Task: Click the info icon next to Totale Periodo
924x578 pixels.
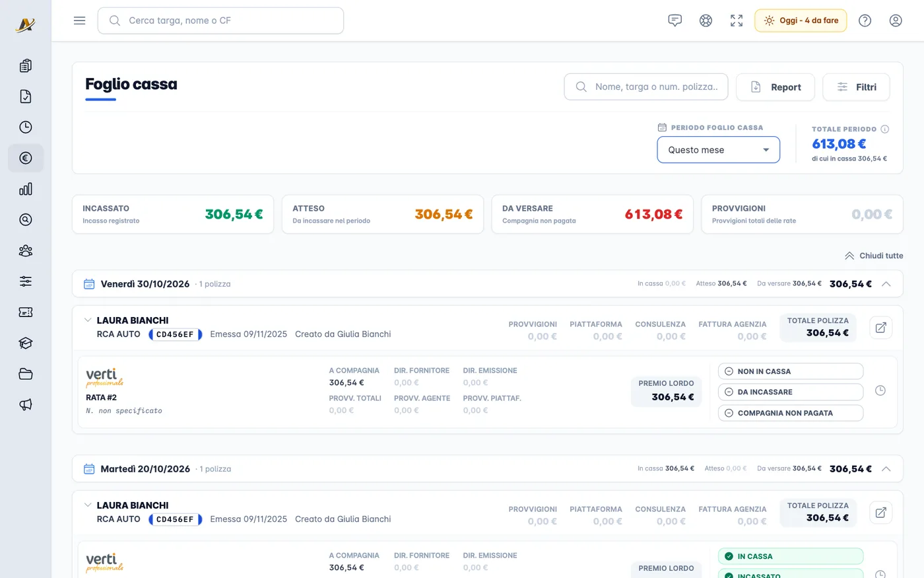Action: [885, 129]
